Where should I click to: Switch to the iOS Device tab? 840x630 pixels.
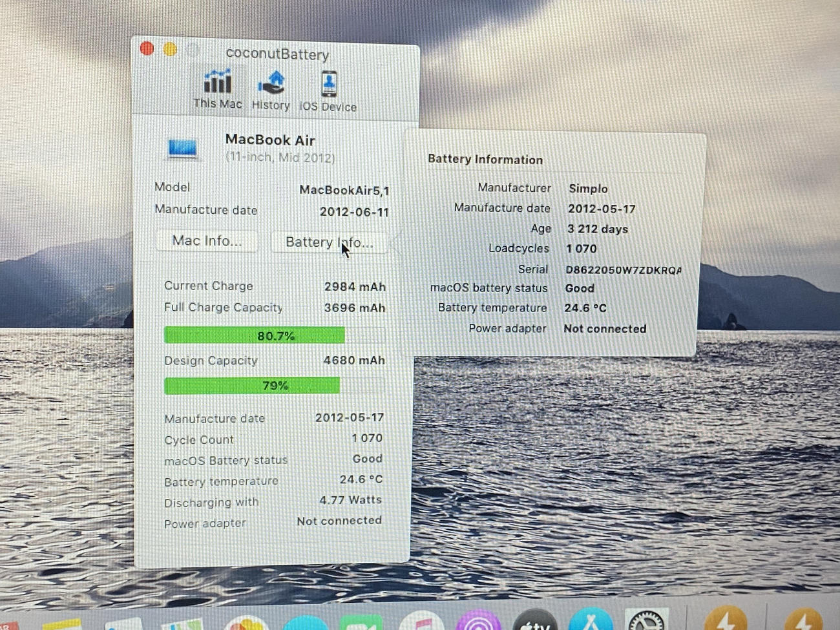[x=328, y=92]
